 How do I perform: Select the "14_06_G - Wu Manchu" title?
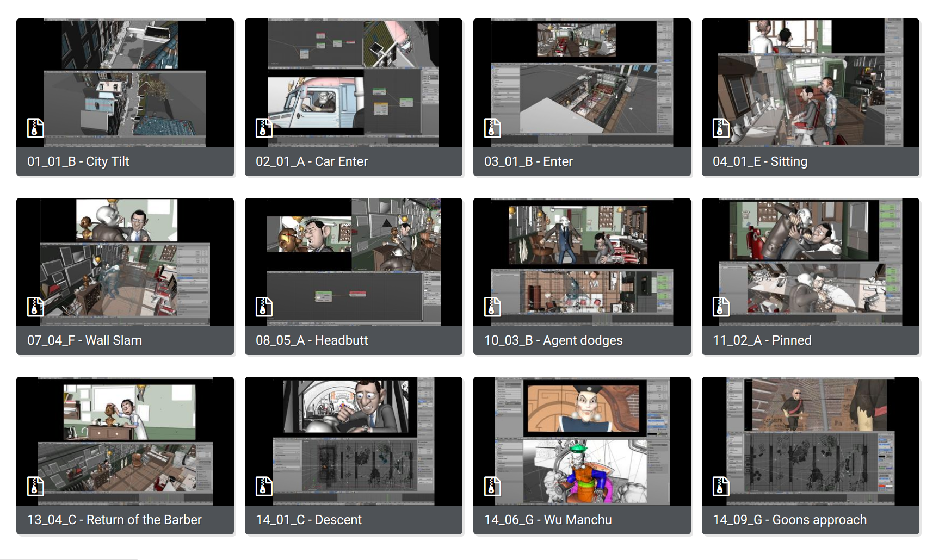pos(548,520)
